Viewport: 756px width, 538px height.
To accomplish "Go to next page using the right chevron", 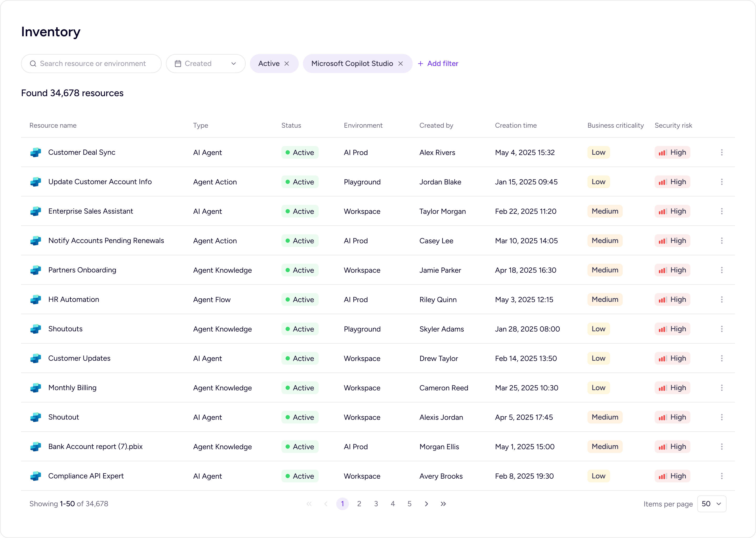I will coord(426,504).
